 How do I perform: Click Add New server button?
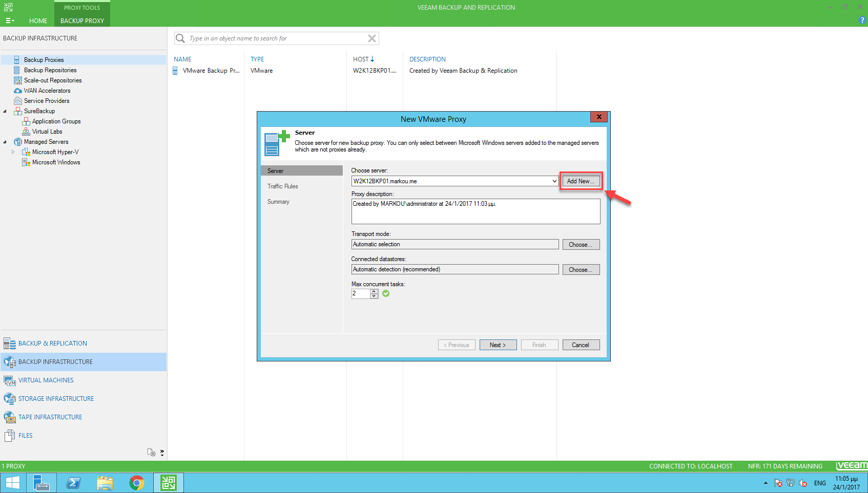pos(581,181)
